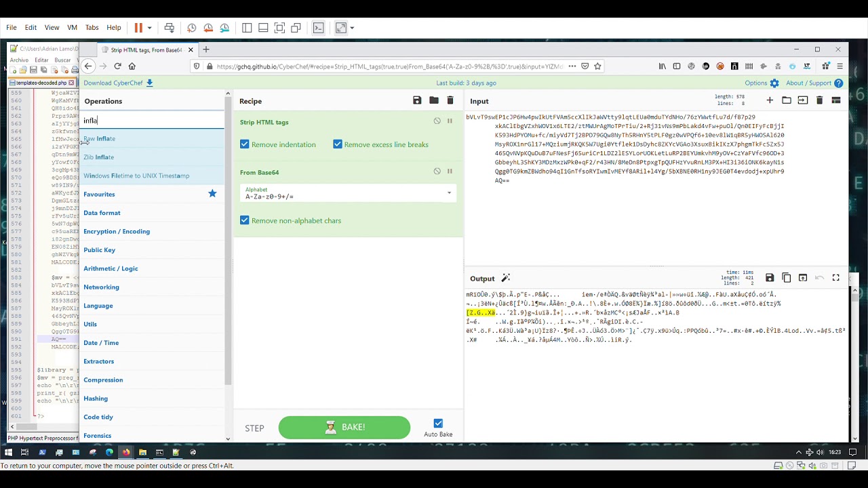This screenshot has width=868, height=488.
Task: Open the VM menu
Action: (x=72, y=28)
